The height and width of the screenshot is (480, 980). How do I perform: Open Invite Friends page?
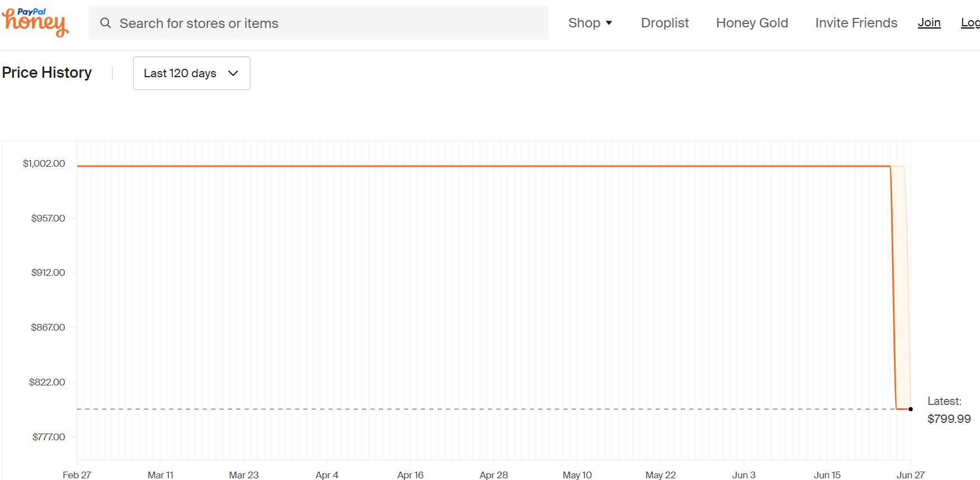point(856,23)
